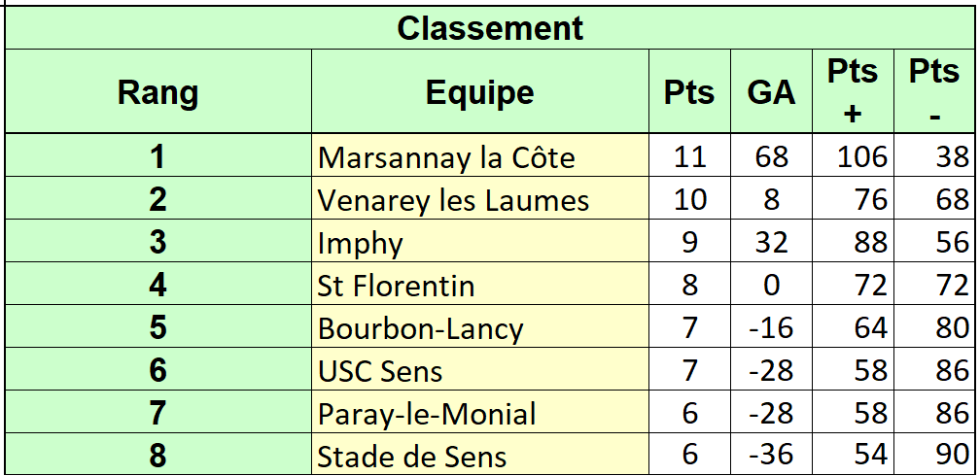This screenshot has width=980, height=476.
Task: Click the rank 1 cell
Action: coord(158,155)
